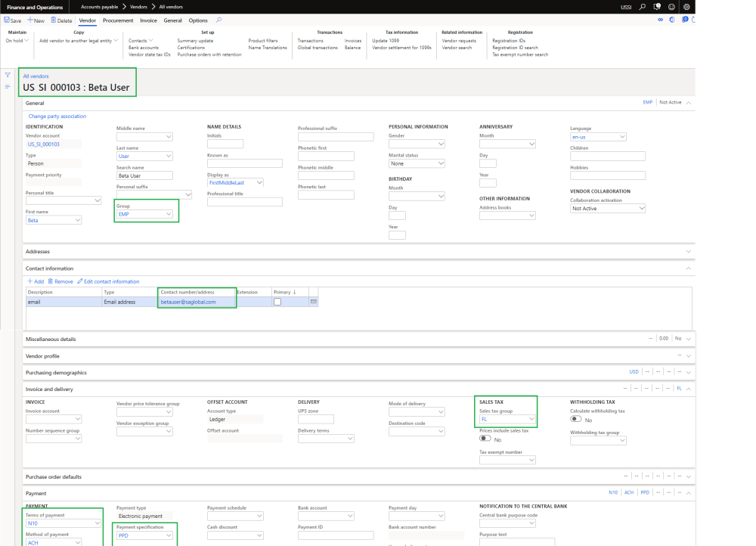
Task: Click Transactions in the action pane
Action: 310,41
